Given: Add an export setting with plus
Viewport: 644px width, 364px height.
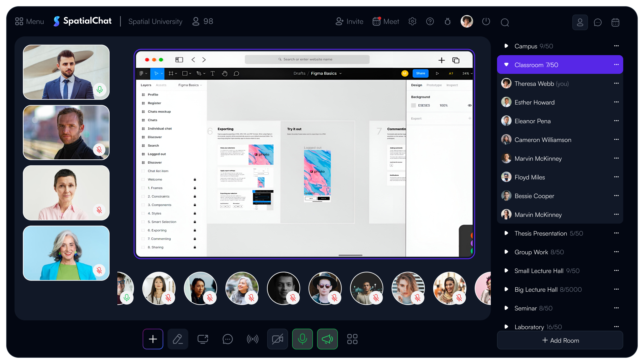Looking at the screenshot, I should tap(469, 118).
